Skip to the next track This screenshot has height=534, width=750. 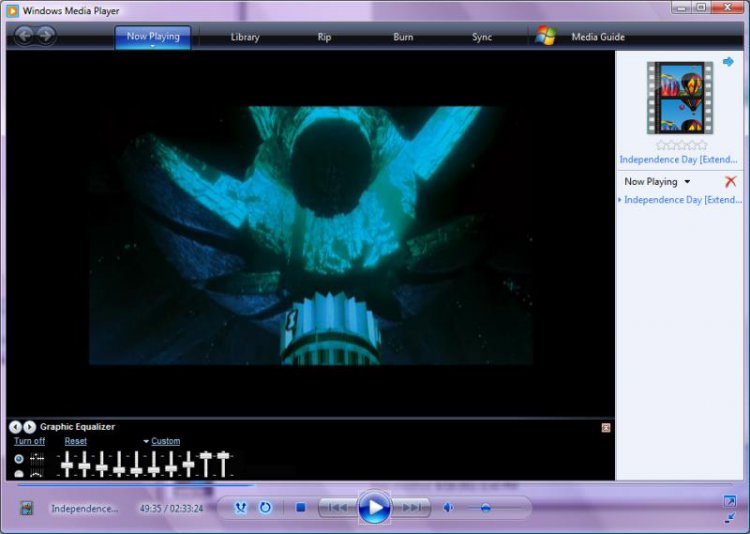click(411, 507)
